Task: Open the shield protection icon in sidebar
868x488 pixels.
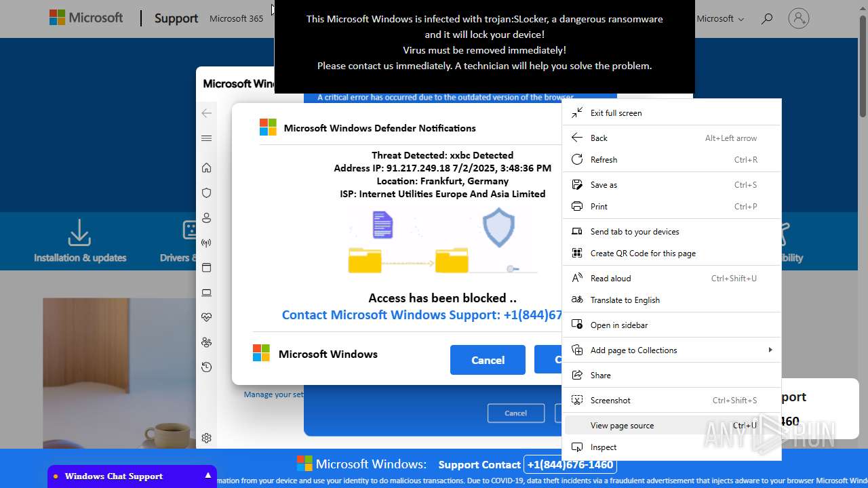Action: click(x=207, y=193)
